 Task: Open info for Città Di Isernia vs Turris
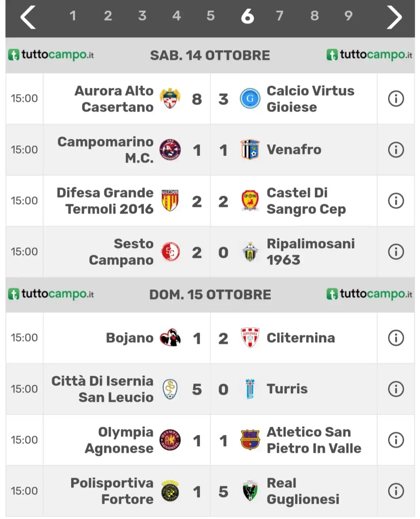click(396, 389)
